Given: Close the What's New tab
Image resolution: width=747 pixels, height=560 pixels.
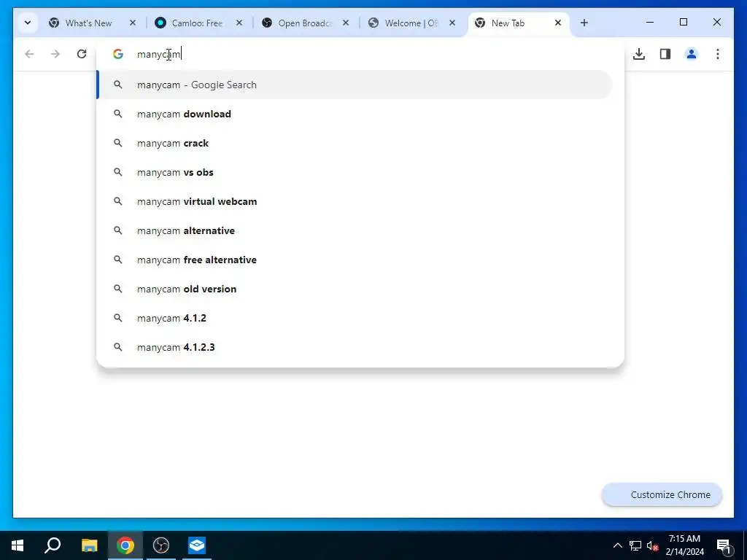Looking at the screenshot, I should tap(133, 23).
